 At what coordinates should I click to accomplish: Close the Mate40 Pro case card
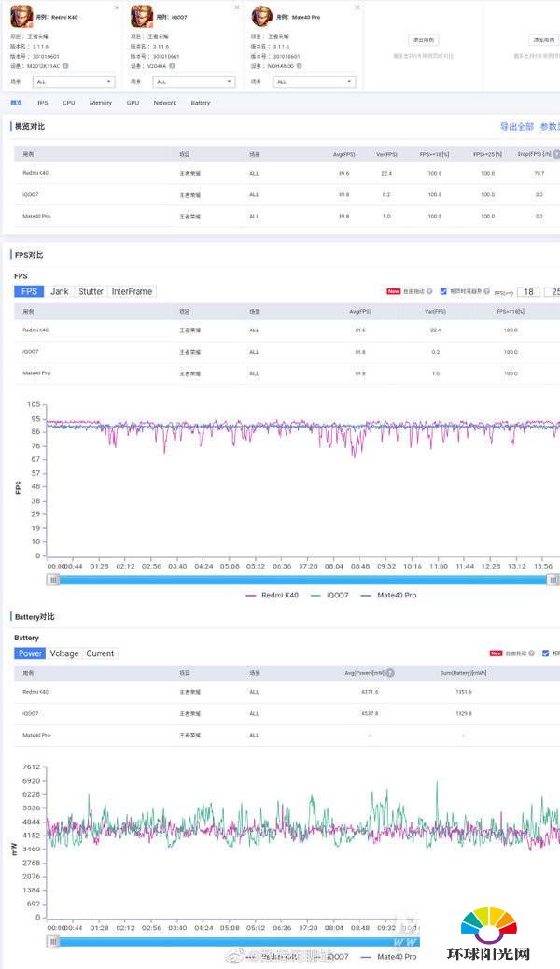[x=357, y=7]
